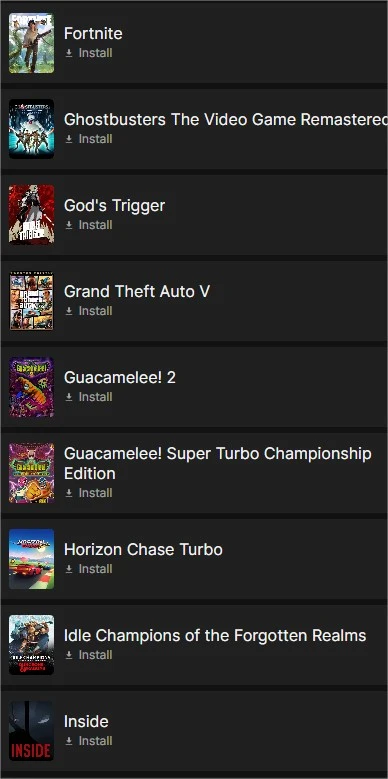Screen dimensions: 388x779
Task: Open the Inside game cover thumbnail
Action: pyautogui.click(x=31, y=731)
